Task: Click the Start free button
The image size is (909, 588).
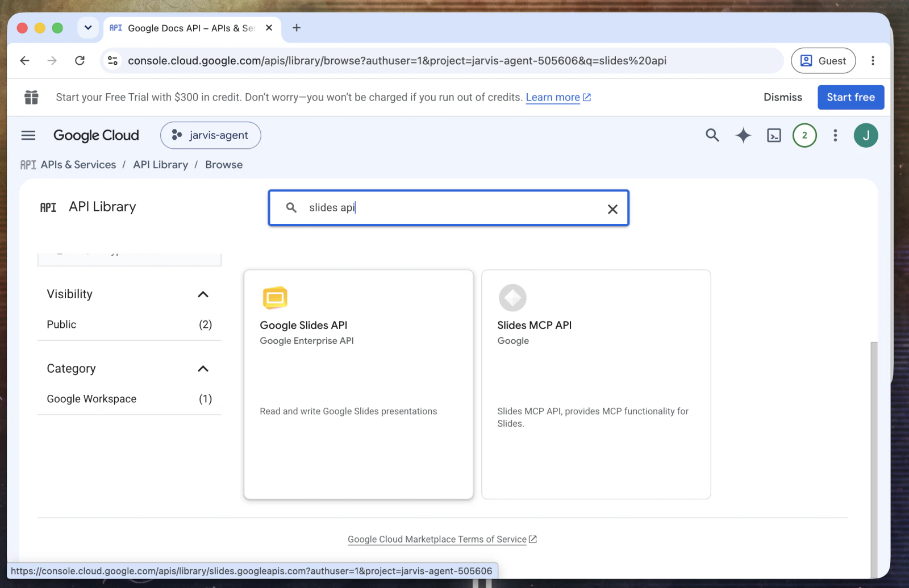Action: [850, 97]
